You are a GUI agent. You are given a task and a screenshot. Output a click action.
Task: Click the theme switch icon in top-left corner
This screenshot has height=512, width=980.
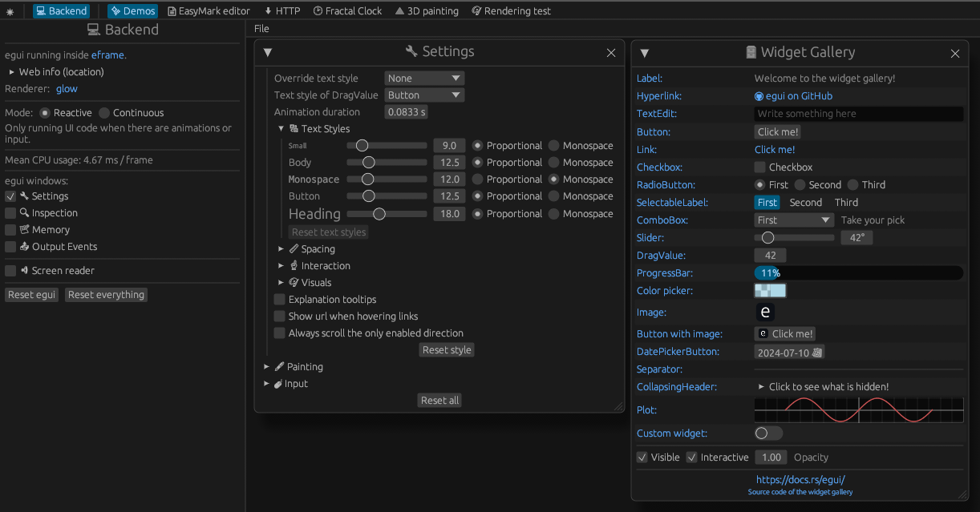[10, 11]
